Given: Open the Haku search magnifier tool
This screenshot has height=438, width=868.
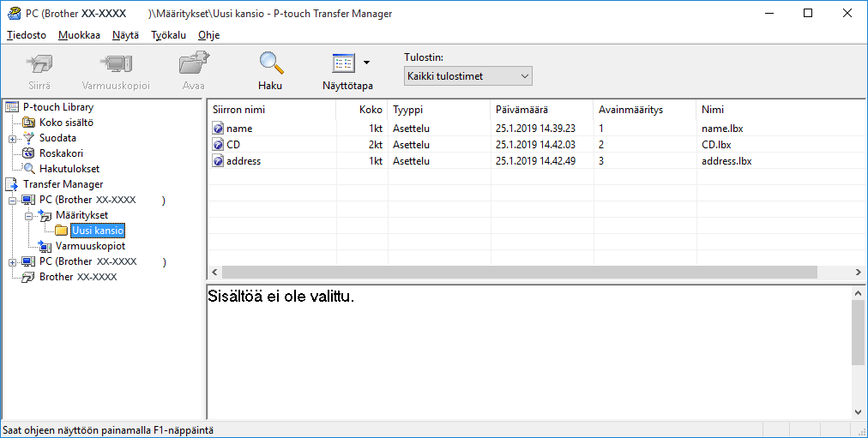Looking at the screenshot, I should coord(271,63).
